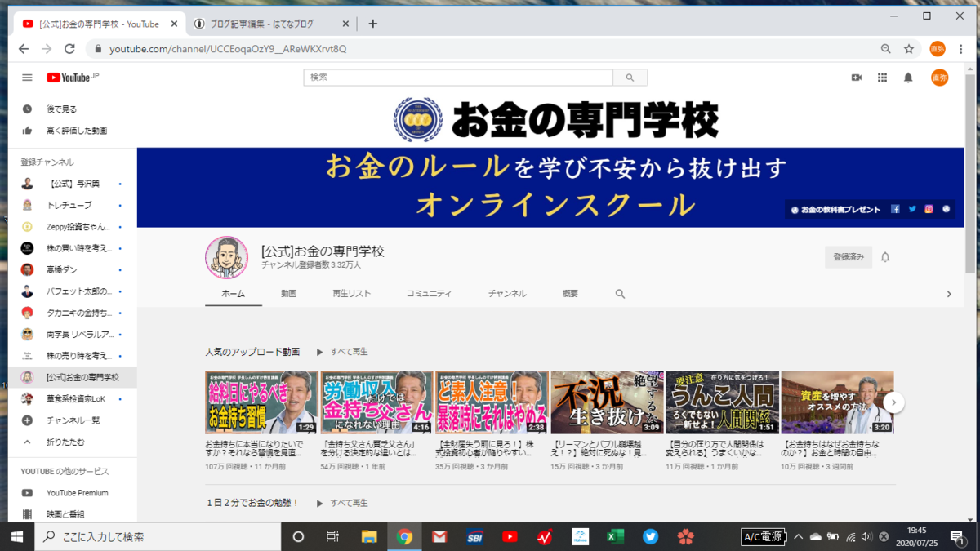Open SBI app from the taskbar
This screenshot has height=551, width=980.
(x=474, y=536)
